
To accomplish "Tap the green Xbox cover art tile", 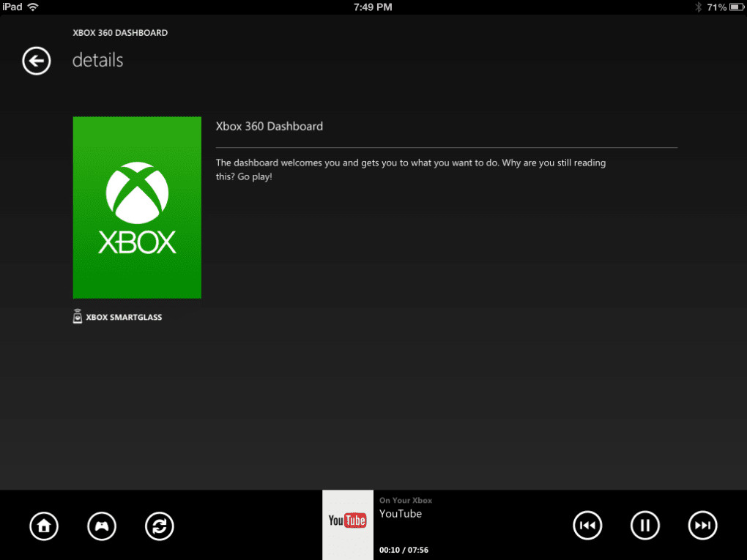I will (x=137, y=208).
